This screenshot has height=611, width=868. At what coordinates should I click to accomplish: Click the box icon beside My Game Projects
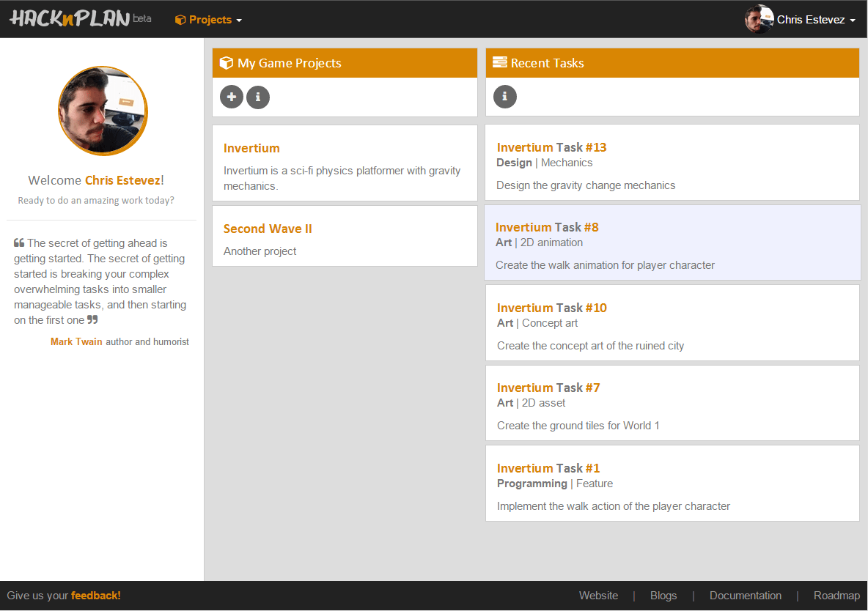click(x=226, y=62)
